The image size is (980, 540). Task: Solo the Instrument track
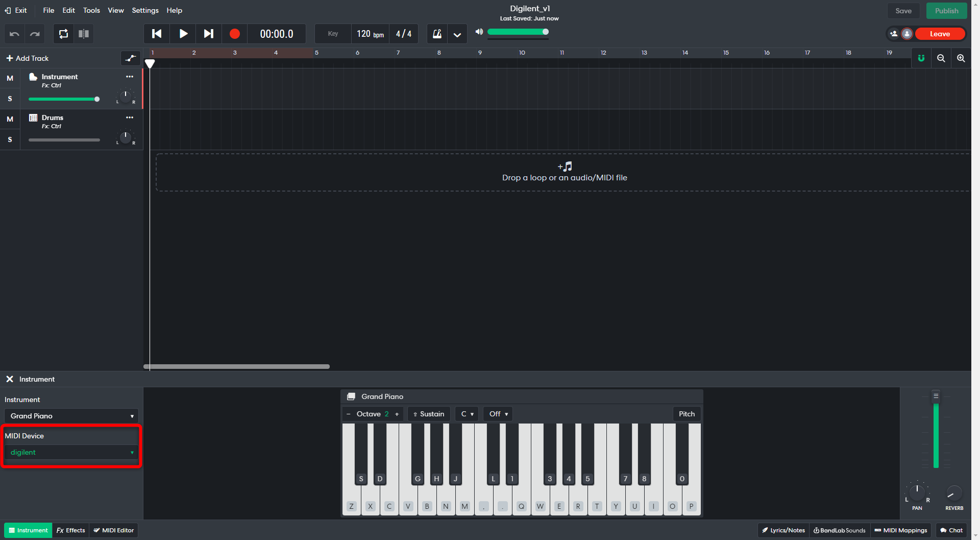coord(10,99)
